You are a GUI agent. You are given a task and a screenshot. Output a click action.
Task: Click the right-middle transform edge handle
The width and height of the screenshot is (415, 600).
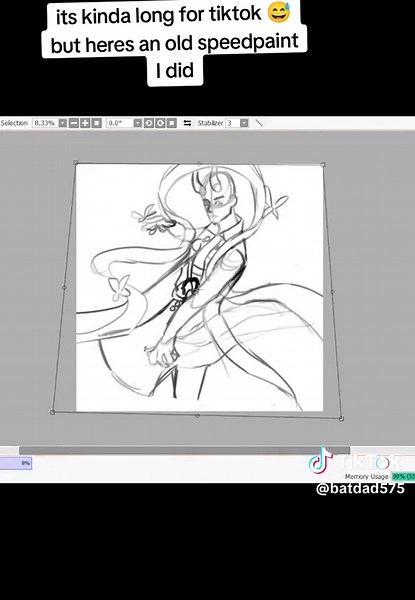332,292
